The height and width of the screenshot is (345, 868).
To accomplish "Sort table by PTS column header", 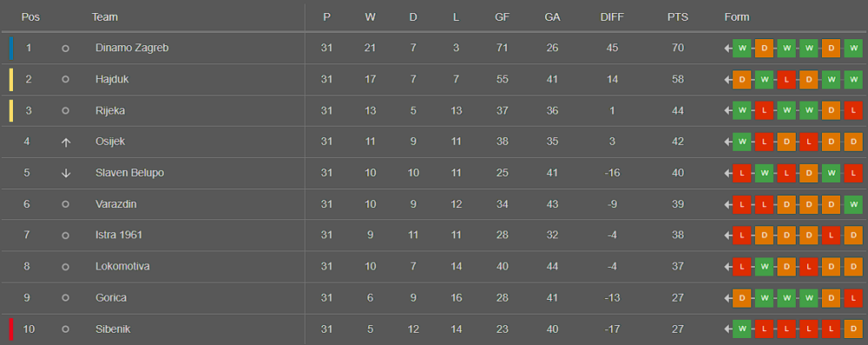I will coord(678,17).
